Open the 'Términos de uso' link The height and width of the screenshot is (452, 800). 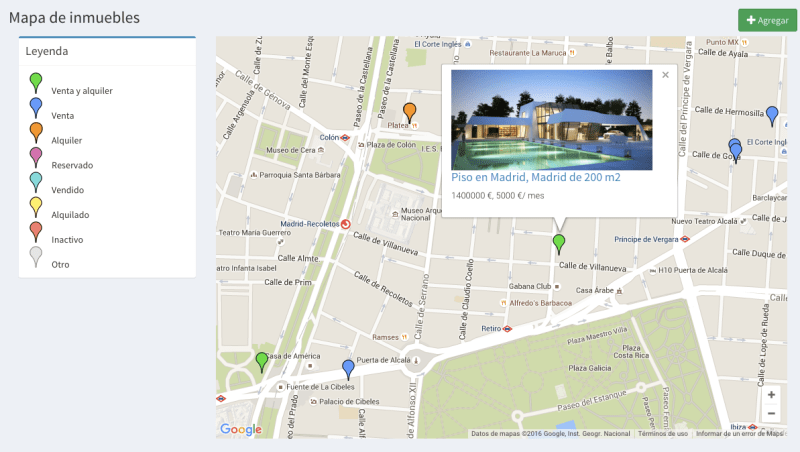tap(662, 433)
